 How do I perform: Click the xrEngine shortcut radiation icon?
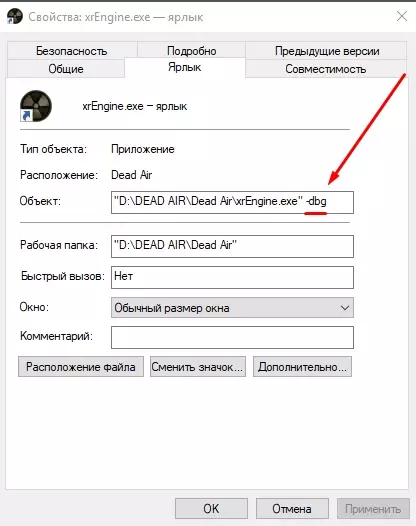tap(36, 106)
